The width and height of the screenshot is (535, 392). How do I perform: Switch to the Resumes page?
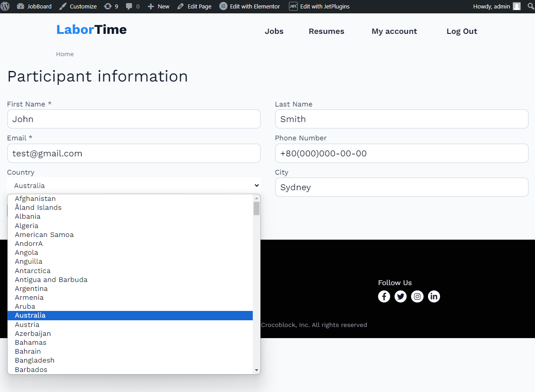coord(326,31)
